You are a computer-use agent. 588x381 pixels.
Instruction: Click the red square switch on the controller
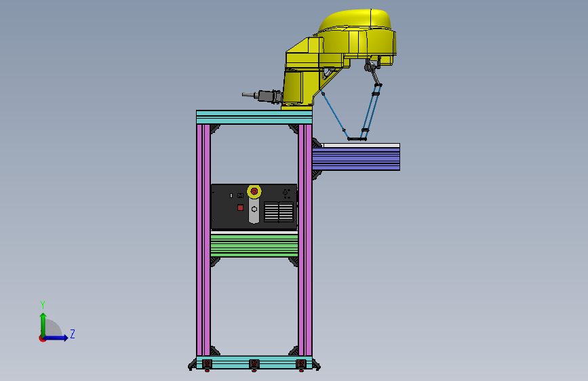tap(240, 207)
